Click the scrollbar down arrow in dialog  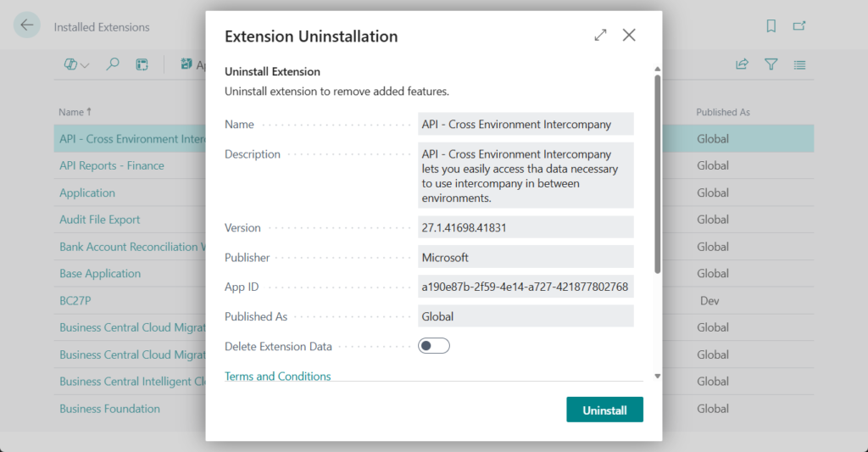657,375
